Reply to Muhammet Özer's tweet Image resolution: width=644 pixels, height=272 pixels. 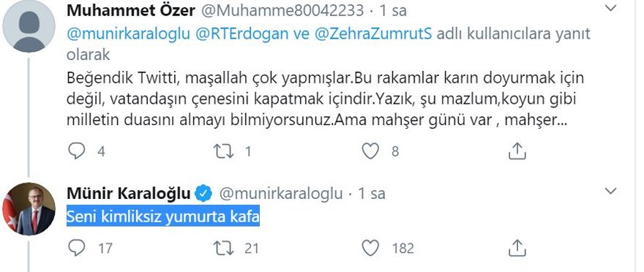(77, 151)
